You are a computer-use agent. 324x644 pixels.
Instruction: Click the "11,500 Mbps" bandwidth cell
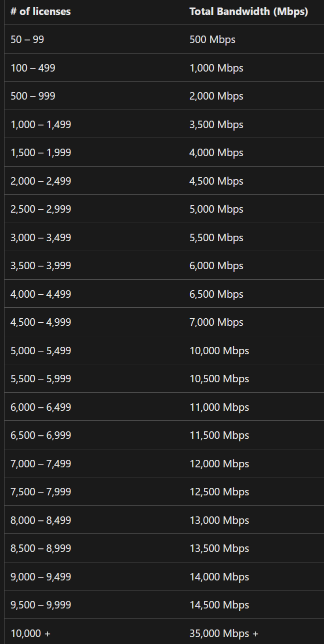tap(219, 435)
